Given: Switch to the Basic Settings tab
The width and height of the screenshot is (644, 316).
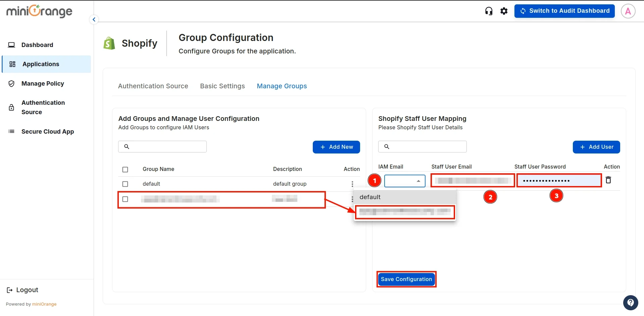Looking at the screenshot, I should (222, 86).
